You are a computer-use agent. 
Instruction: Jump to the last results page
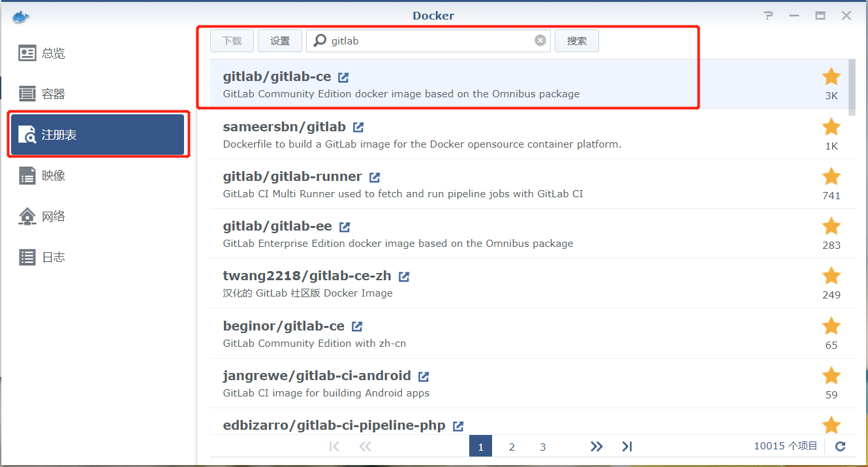pyautogui.click(x=627, y=446)
